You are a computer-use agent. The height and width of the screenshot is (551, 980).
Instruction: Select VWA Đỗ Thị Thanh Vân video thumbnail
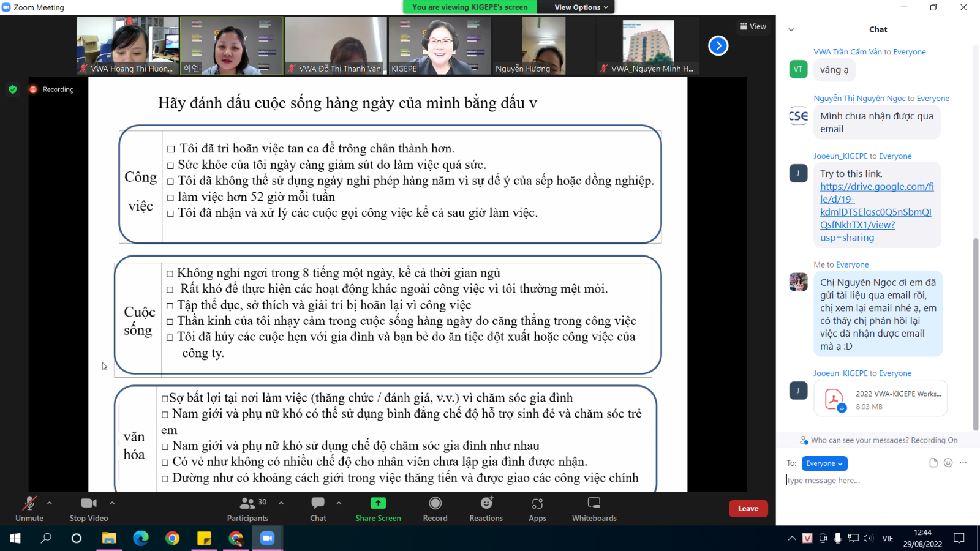tap(336, 46)
